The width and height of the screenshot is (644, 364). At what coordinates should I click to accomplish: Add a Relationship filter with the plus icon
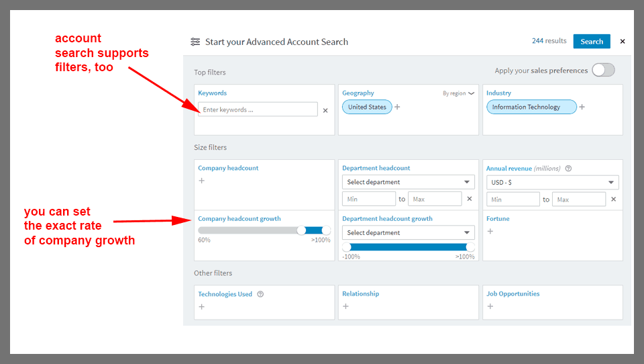pos(346,306)
